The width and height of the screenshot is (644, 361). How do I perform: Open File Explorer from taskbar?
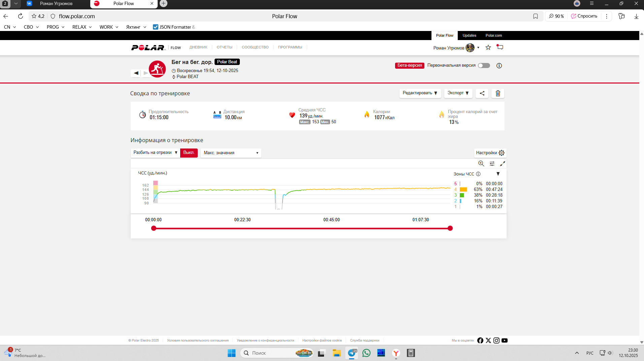[336, 353]
